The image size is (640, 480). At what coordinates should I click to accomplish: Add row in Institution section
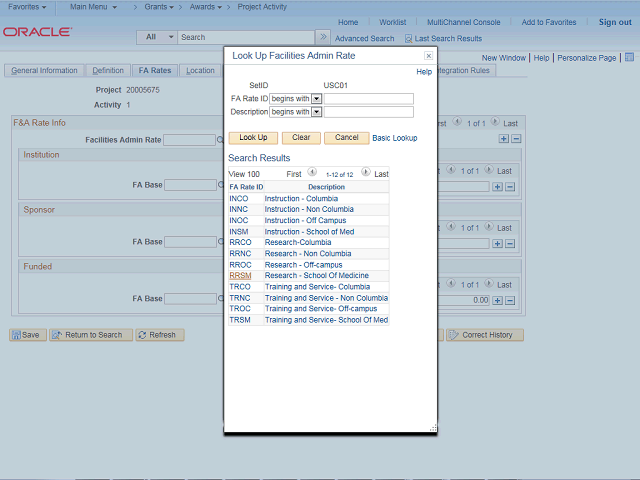pyautogui.click(x=497, y=187)
